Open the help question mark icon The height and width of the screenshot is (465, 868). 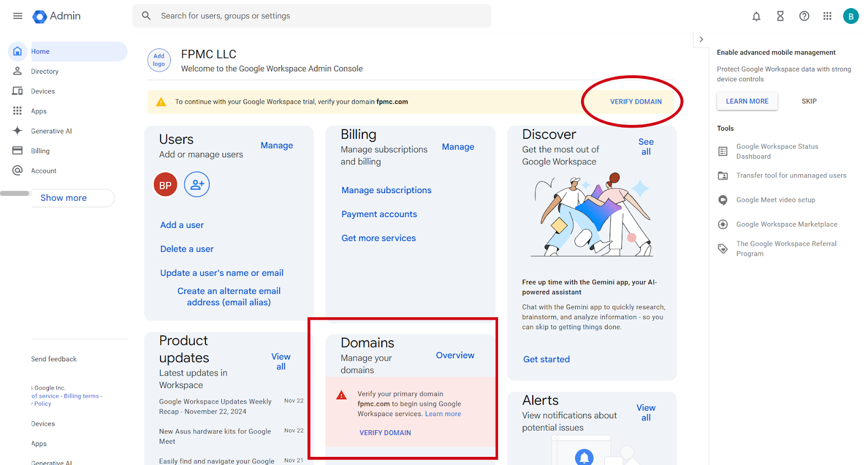(x=804, y=16)
